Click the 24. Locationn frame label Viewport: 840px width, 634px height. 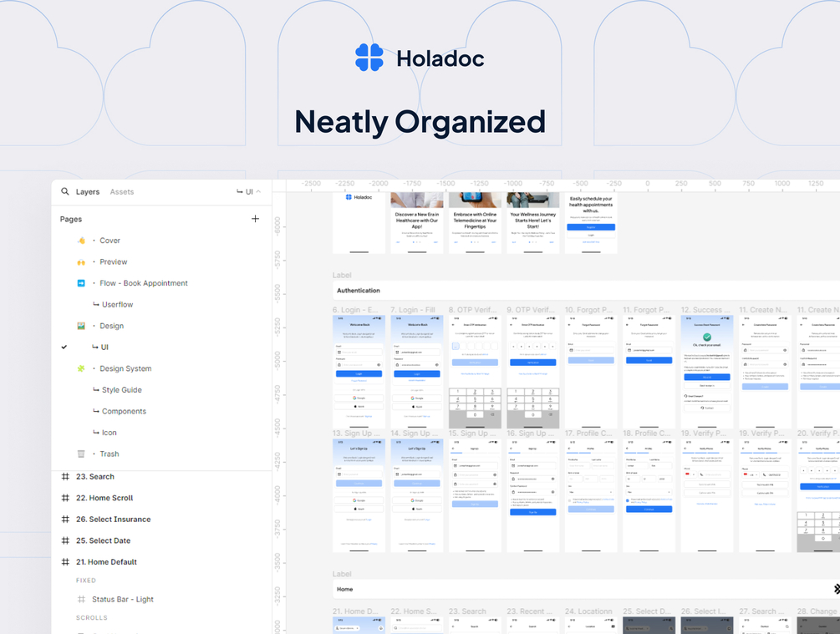pyautogui.click(x=588, y=611)
